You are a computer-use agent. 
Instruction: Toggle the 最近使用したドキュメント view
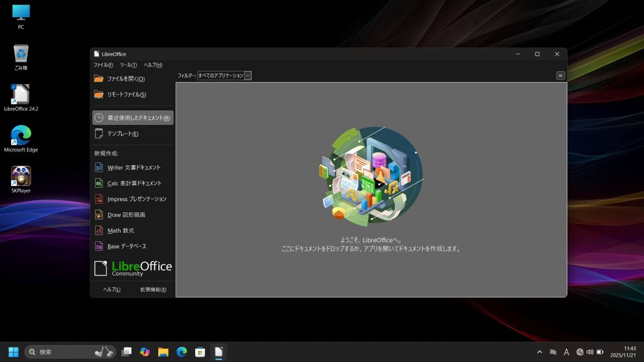tap(133, 117)
